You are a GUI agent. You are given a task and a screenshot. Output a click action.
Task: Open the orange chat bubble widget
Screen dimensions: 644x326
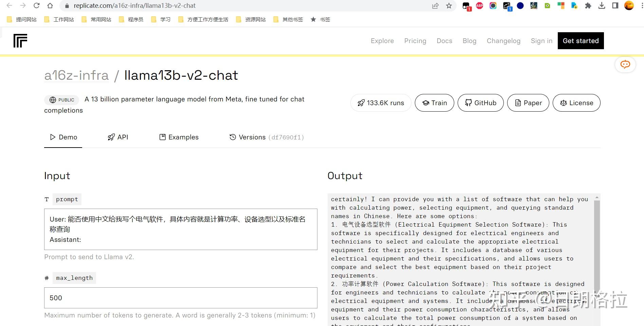625,64
